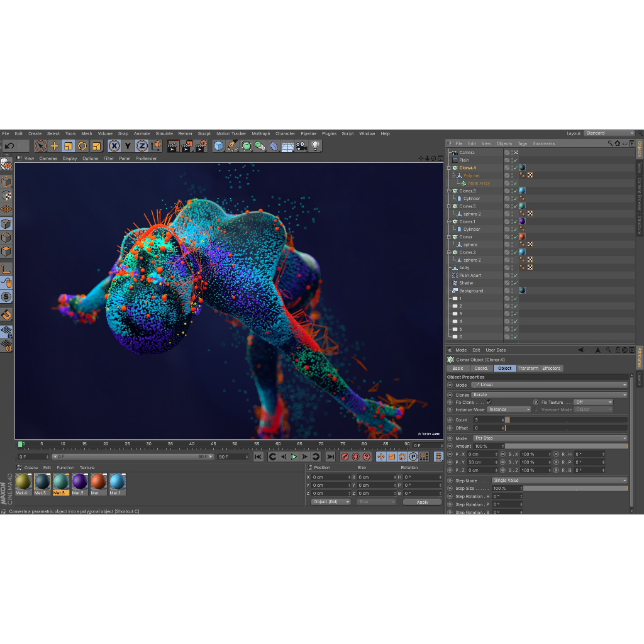
Task: Switch to the Effectors tab
Action: point(551,369)
